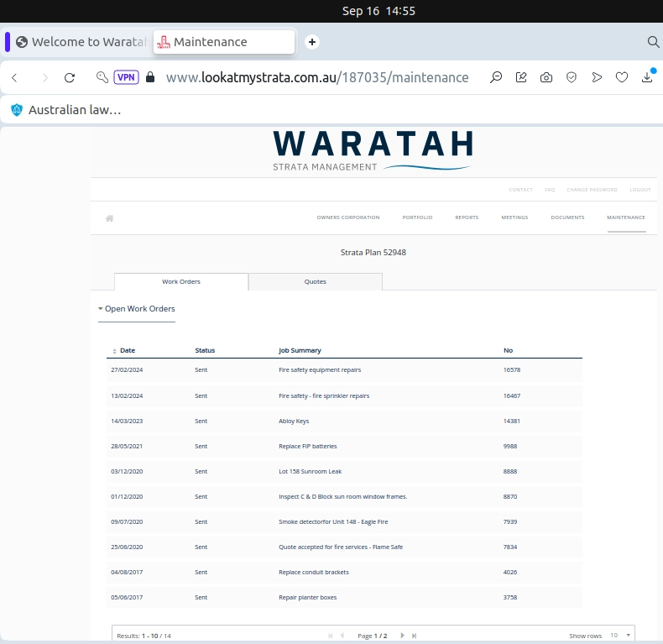Open the Reports menu
The width and height of the screenshot is (663, 644).
tap(467, 217)
